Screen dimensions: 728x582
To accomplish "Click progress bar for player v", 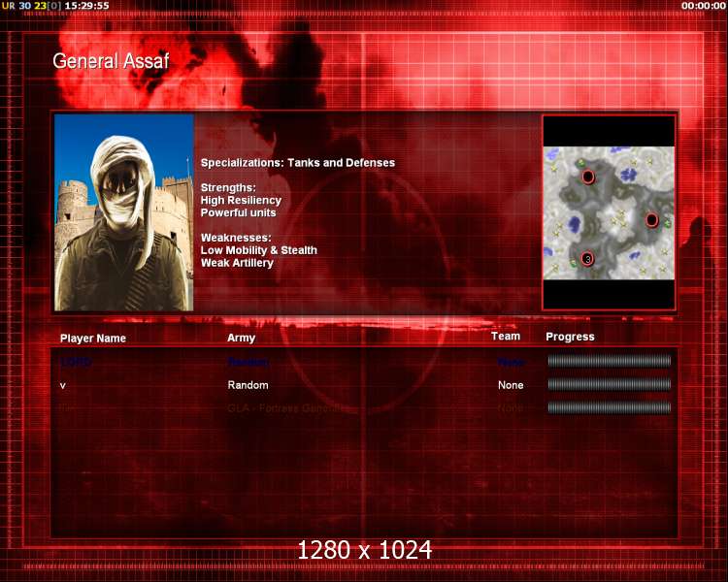I will tap(609, 384).
